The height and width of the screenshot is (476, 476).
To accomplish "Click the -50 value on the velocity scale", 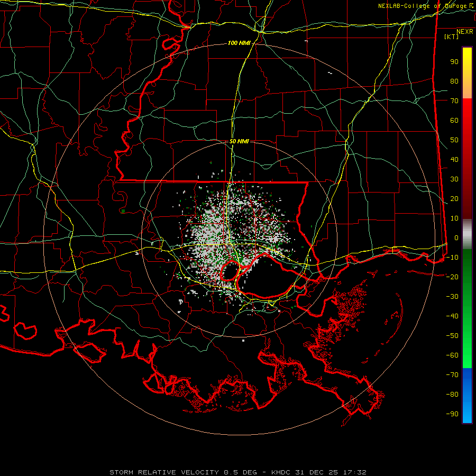I will click(452, 335).
